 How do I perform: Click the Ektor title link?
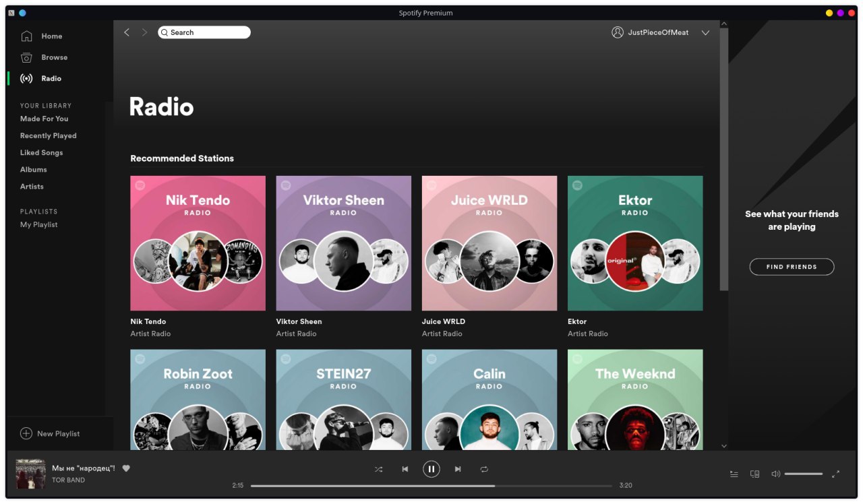pyautogui.click(x=577, y=321)
